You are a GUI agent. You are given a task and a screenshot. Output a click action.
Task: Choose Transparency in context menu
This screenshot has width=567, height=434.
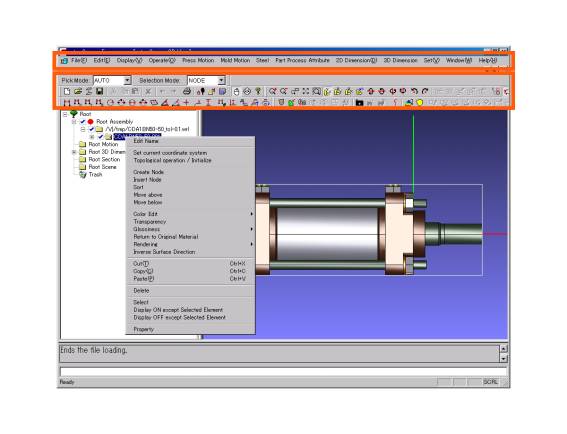(x=191, y=222)
